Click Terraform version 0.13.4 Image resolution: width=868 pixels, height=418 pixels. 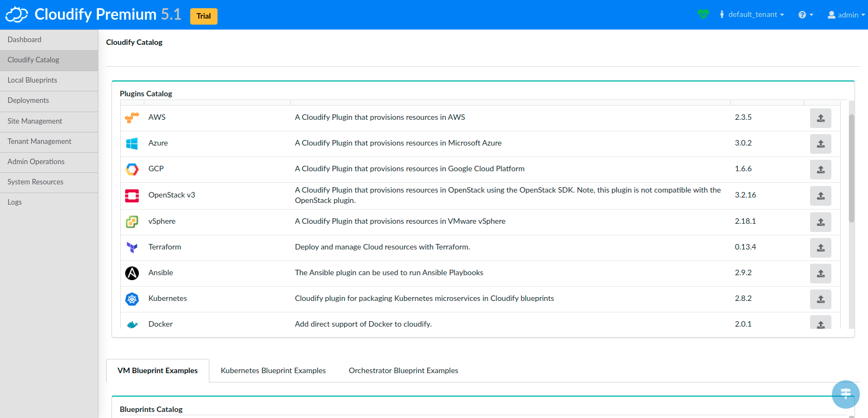[745, 247]
